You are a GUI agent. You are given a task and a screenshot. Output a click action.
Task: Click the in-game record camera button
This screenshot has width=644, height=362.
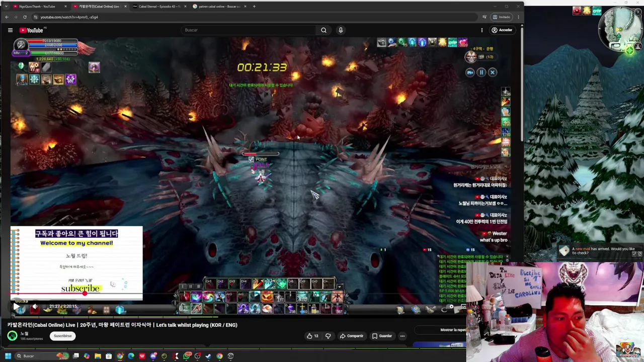[470, 72]
